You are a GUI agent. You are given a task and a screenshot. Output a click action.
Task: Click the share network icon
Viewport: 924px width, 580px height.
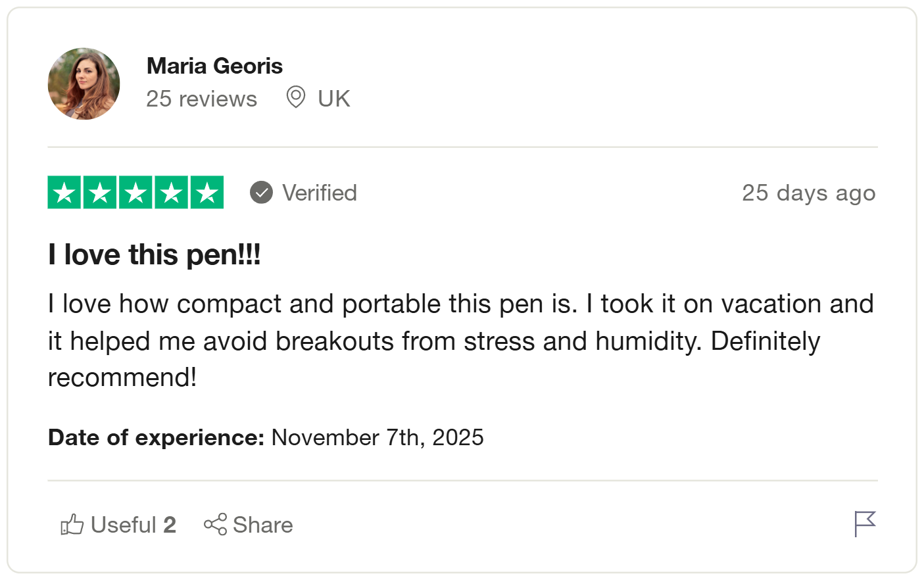(215, 525)
